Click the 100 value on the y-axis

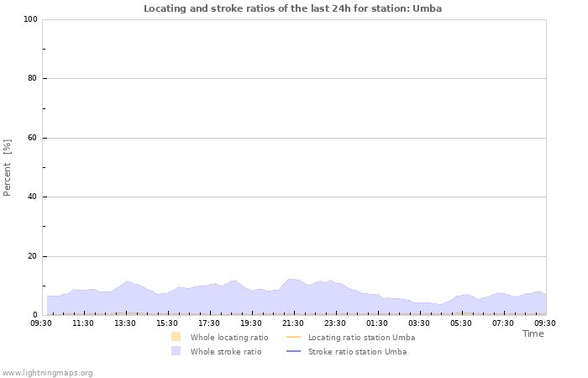tap(30, 19)
